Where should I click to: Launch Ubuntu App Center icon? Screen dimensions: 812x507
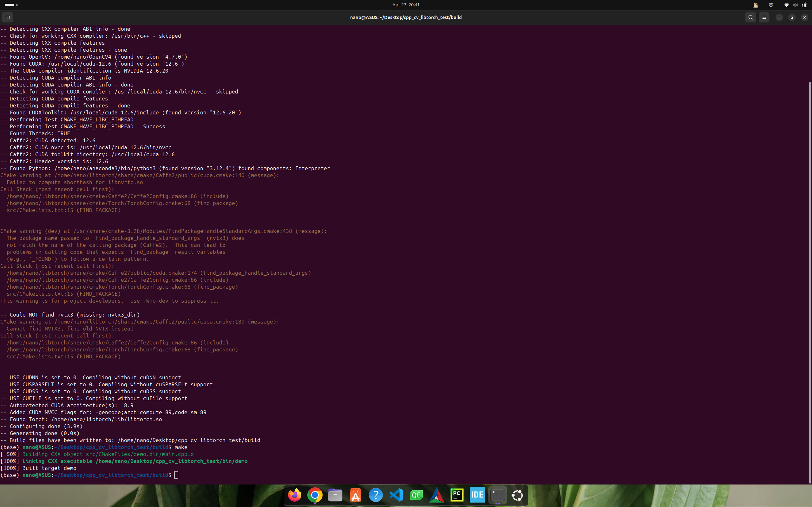coord(355,495)
